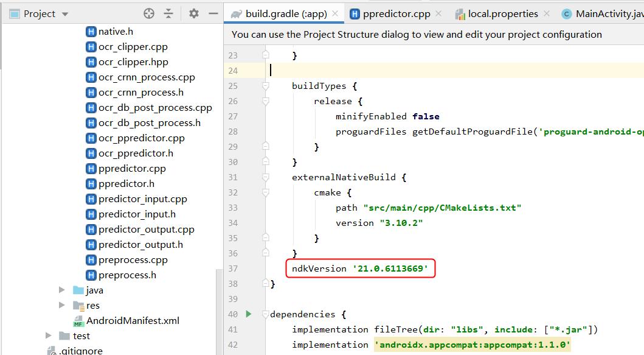Viewport: 644px width, 355px height.
Task: Click the cmake version "3.10.2" value
Action: point(401,223)
